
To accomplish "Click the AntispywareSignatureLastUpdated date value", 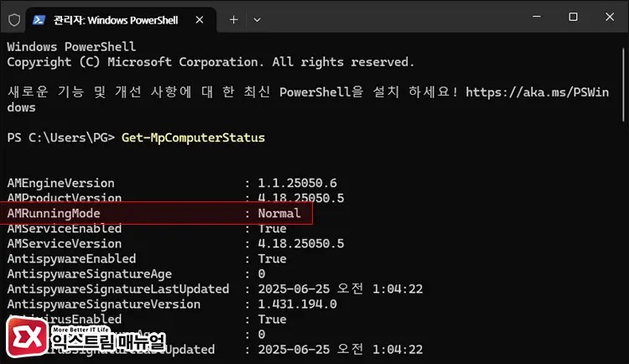I will tap(340, 289).
